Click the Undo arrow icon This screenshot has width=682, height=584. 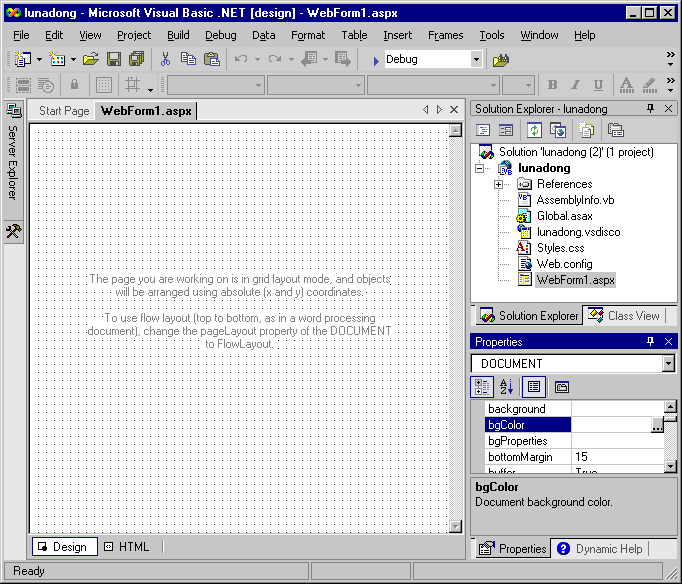(241, 59)
